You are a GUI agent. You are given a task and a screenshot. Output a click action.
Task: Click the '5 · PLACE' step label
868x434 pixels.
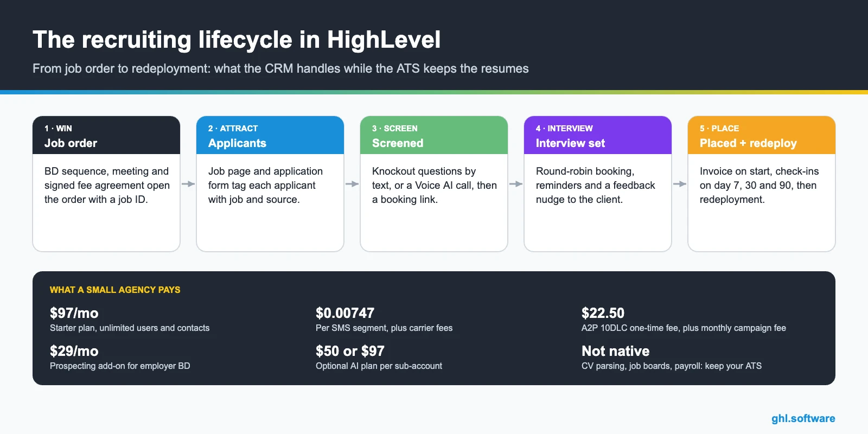719,129
